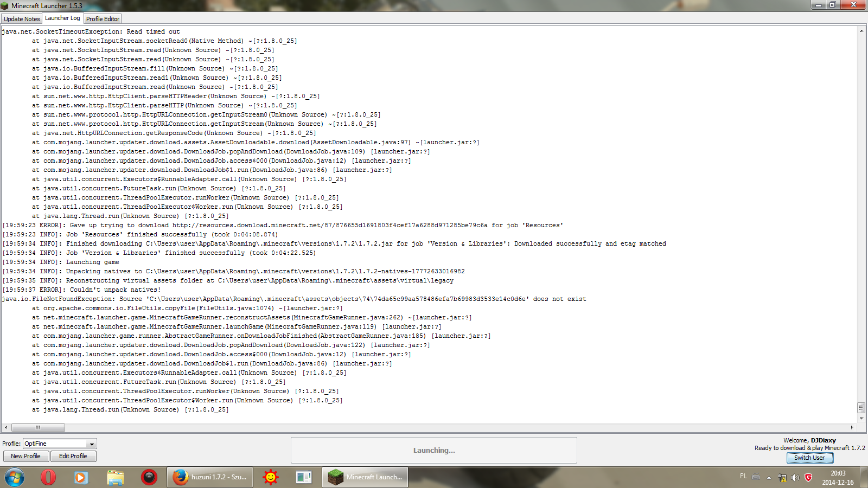Viewport: 868px width, 488px height.
Task: Click the horizontal scrollbar thumb
Action: tap(38, 427)
